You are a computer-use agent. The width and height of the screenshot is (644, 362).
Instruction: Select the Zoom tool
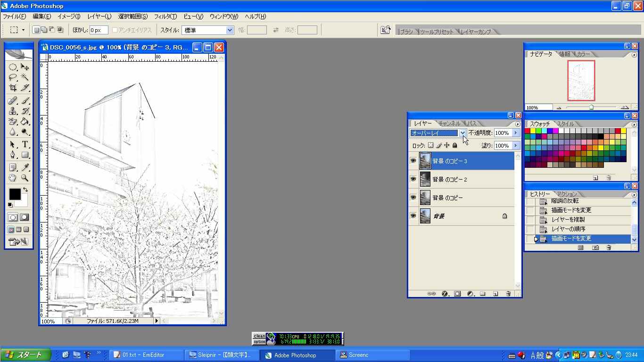(25, 178)
